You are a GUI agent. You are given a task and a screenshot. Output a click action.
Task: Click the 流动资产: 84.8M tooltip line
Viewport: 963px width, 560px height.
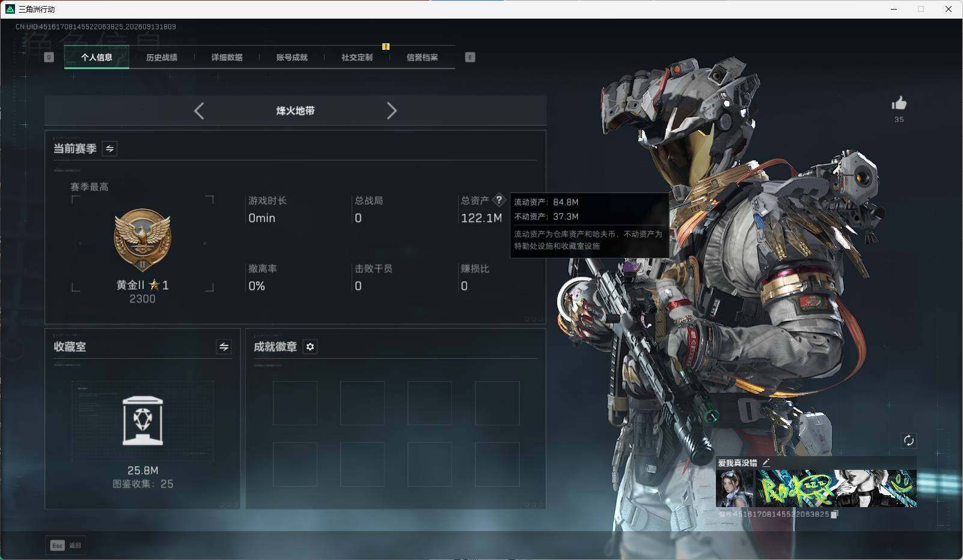546,202
